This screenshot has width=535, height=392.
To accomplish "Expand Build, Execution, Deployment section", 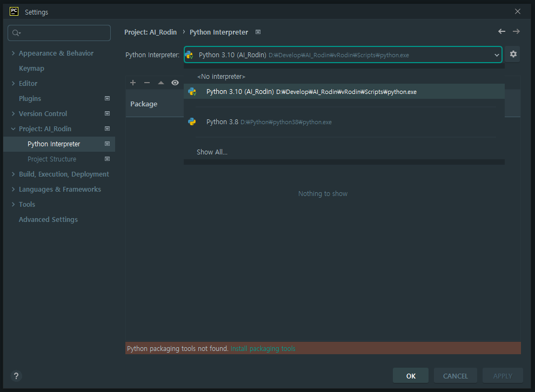I will 14,174.
